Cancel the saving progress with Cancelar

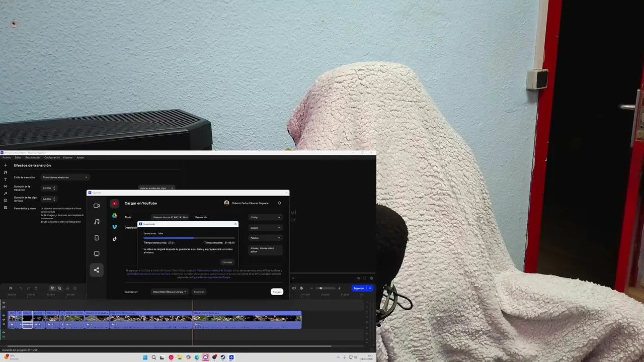(x=227, y=262)
